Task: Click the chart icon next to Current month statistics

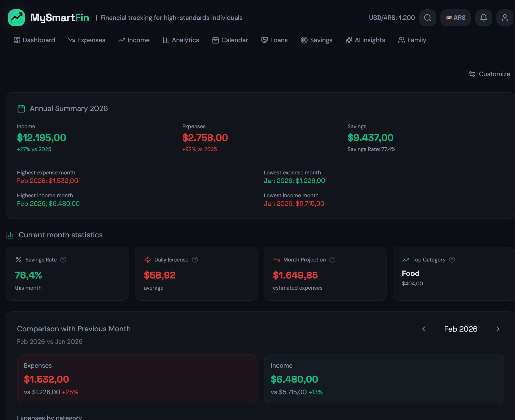Action: click(10, 235)
